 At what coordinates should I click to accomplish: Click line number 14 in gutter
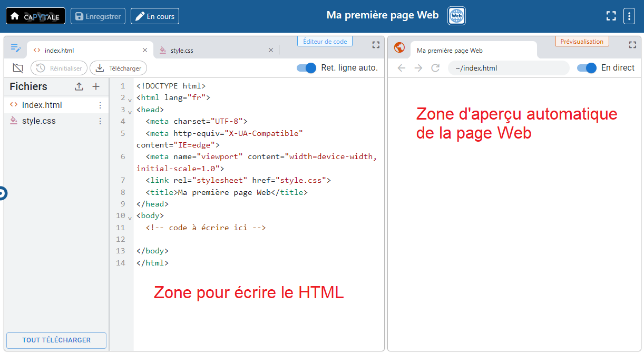point(121,263)
